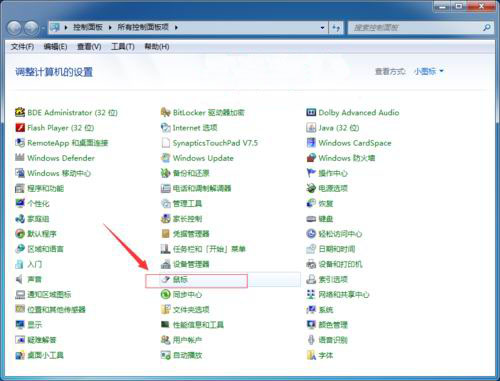Open 家庭组 link
500x381 pixels.
[38, 219]
